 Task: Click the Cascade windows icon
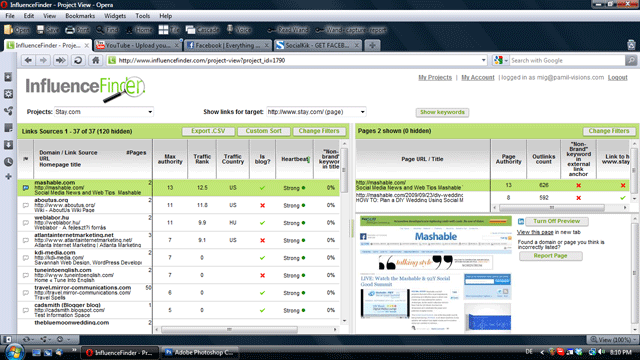pos(202,30)
